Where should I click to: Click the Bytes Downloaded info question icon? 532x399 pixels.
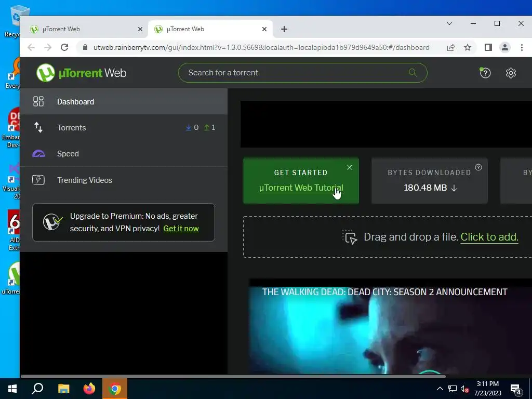478,167
